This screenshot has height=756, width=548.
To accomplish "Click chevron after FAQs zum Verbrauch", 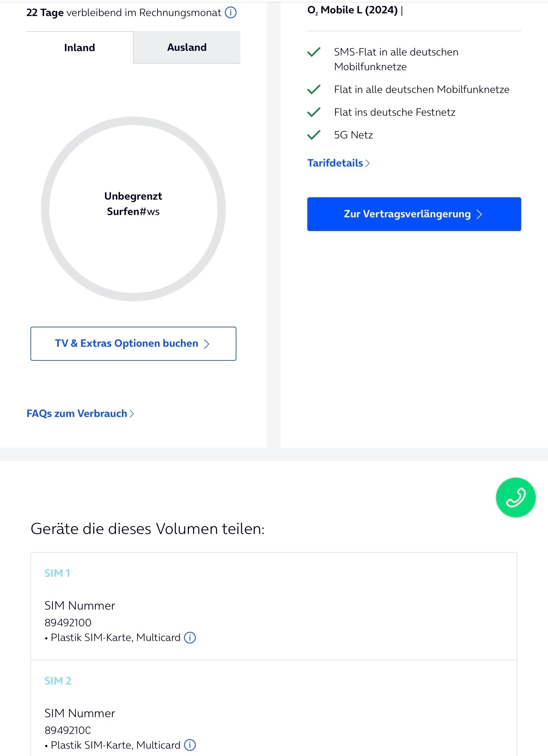I will (x=132, y=414).
